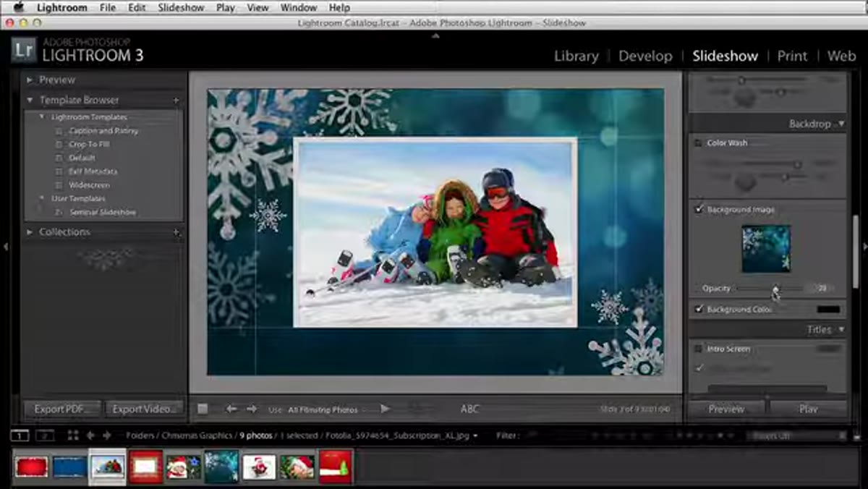Enable the Color Wash checkbox
This screenshot has height=489, width=868.
point(699,143)
